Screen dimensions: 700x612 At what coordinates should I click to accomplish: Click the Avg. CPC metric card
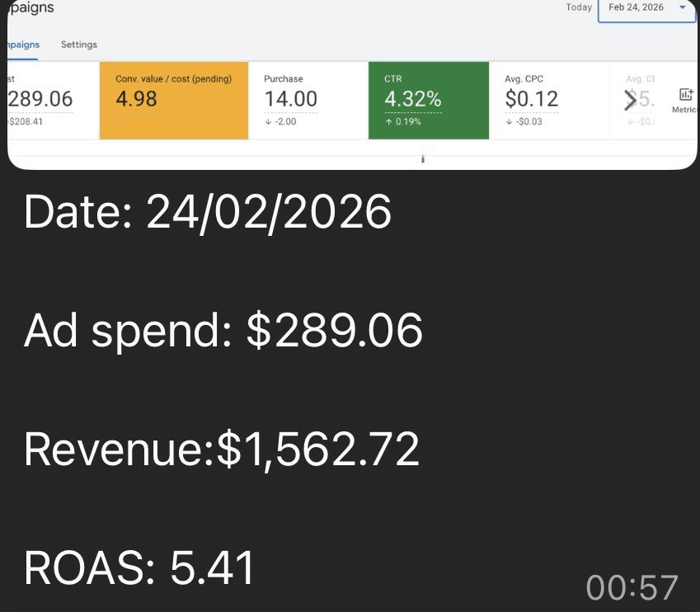pyautogui.click(x=549, y=101)
